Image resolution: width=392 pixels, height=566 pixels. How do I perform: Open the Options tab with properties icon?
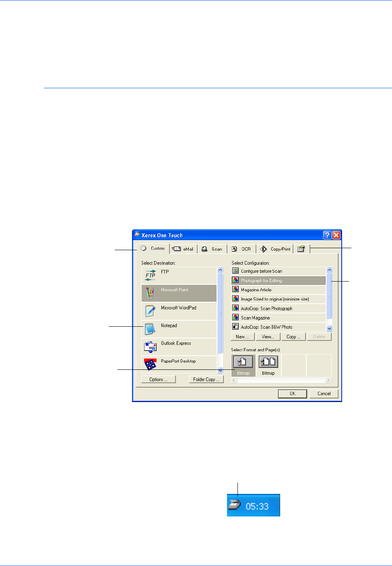[301, 249]
